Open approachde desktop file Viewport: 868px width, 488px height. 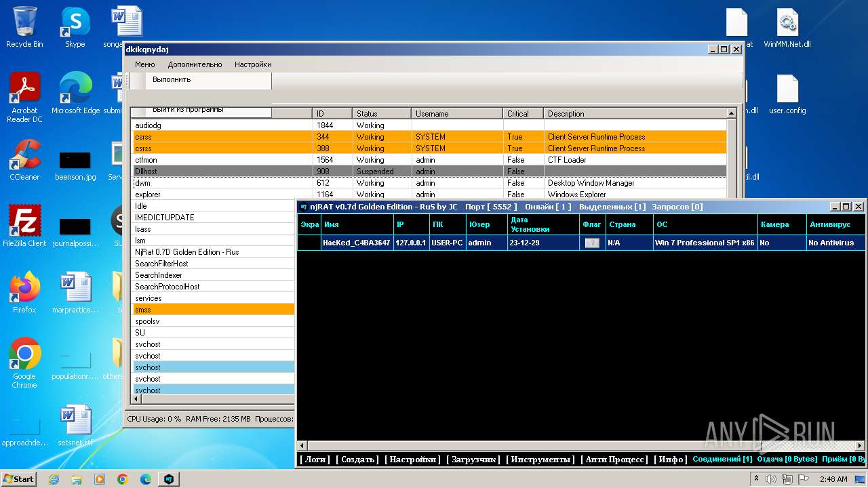click(x=24, y=432)
